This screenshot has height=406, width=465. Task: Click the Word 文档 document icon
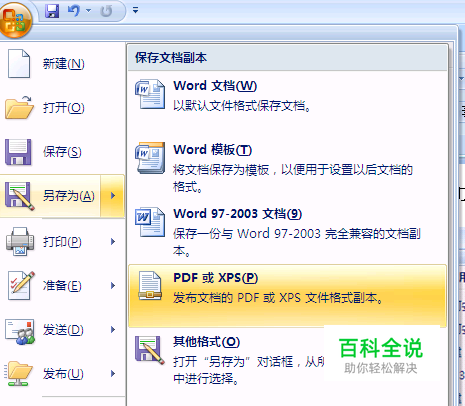coord(150,94)
